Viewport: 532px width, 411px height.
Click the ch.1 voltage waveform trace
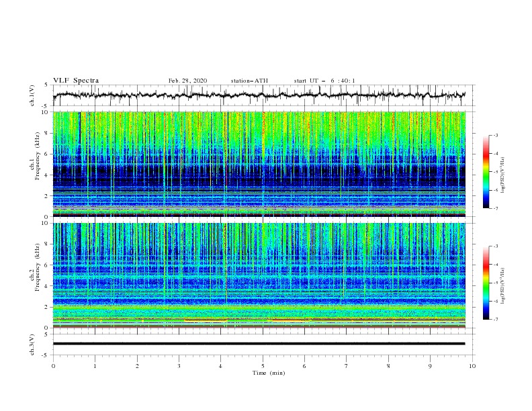pyautogui.click(x=259, y=95)
